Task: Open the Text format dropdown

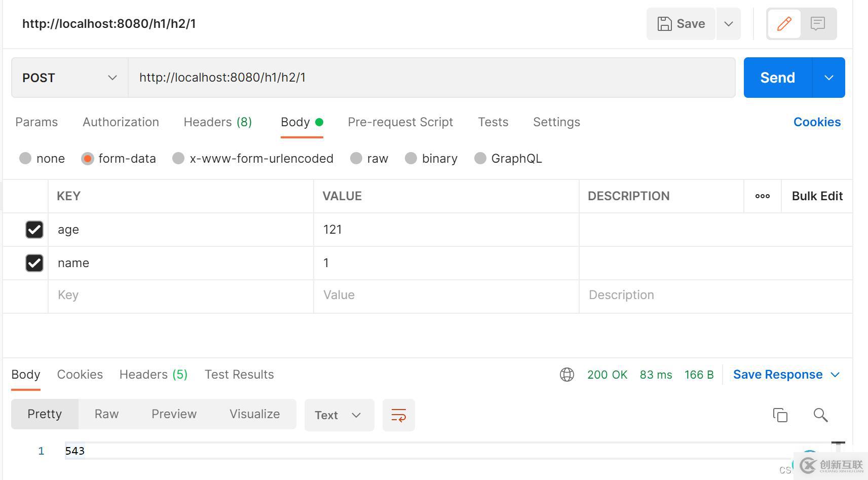Action: pyautogui.click(x=339, y=415)
